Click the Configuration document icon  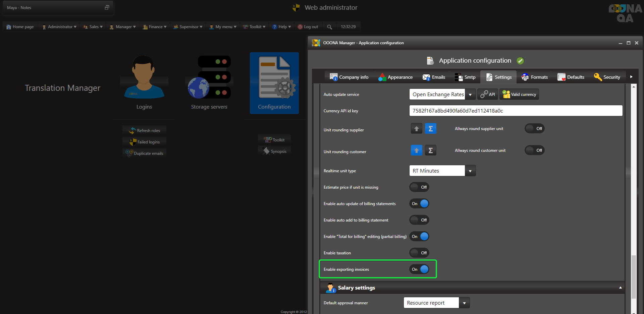click(x=274, y=78)
